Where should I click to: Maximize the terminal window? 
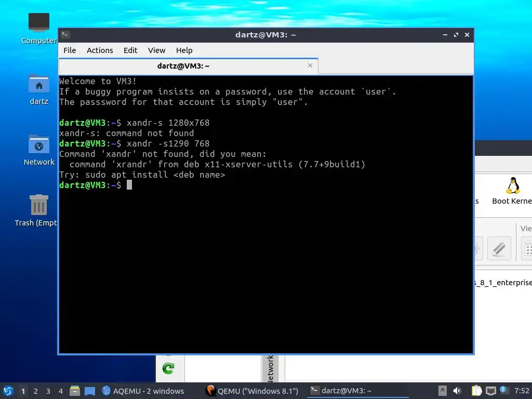(456, 35)
